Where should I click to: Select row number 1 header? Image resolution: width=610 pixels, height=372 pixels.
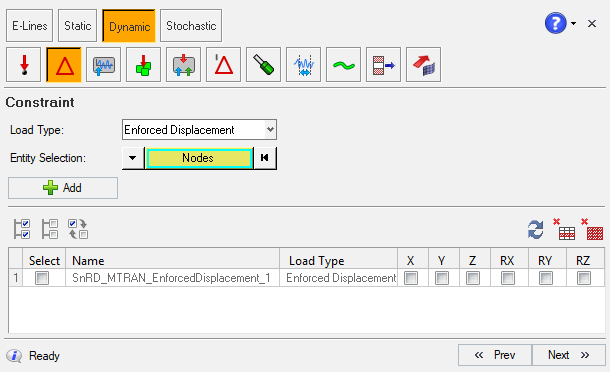(x=16, y=278)
